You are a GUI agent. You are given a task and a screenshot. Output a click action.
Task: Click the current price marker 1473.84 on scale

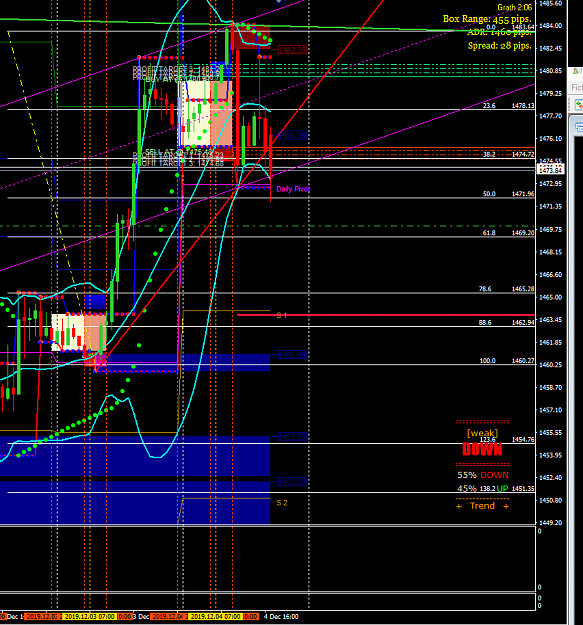click(x=550, y=171)
